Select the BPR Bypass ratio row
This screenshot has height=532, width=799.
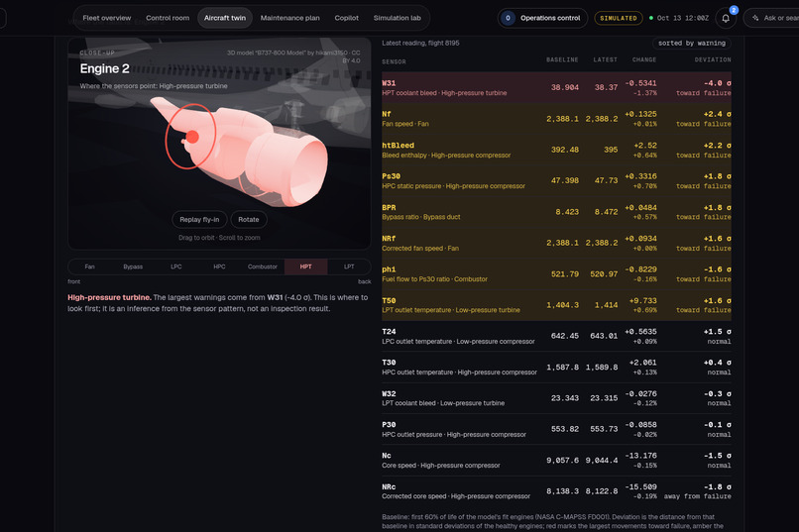[556, 212]
